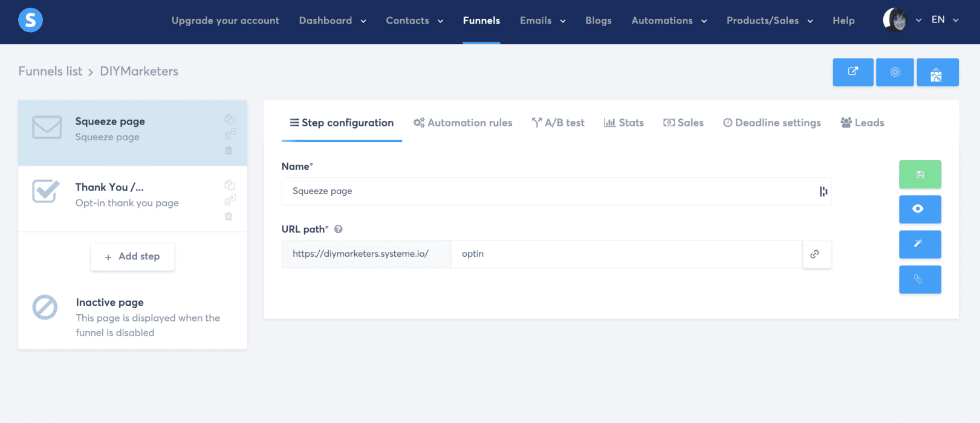
Task: Click the Add step button
Action: click(x=132, y=257)
